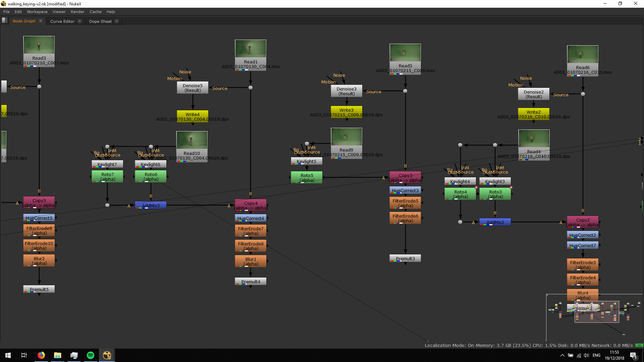Click the Denoise2 node
Viewport: 644px width, 362px height.
tap(533, 94)
